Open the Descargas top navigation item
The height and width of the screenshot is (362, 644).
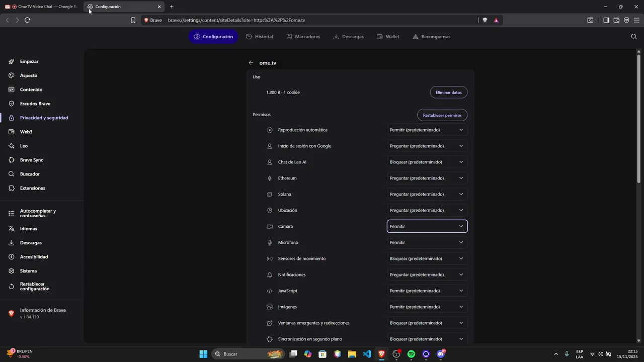click(348, 37)
